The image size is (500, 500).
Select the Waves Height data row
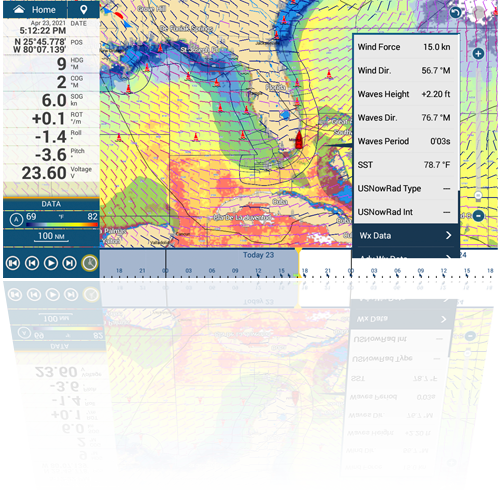point(404,94)
